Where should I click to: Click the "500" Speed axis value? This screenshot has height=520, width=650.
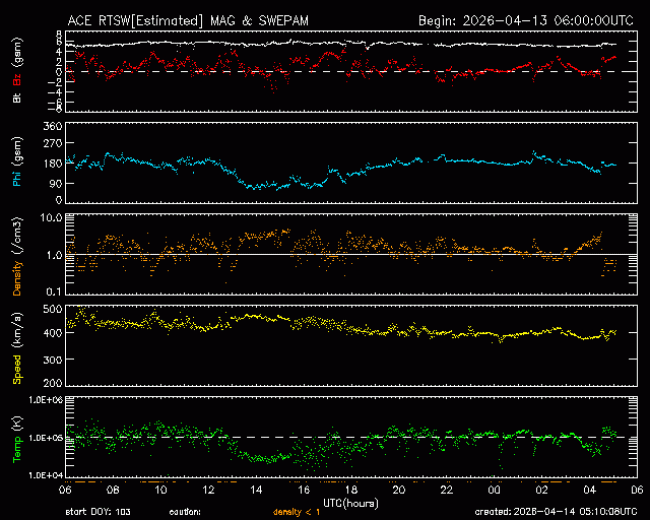(x=53, y=309)
